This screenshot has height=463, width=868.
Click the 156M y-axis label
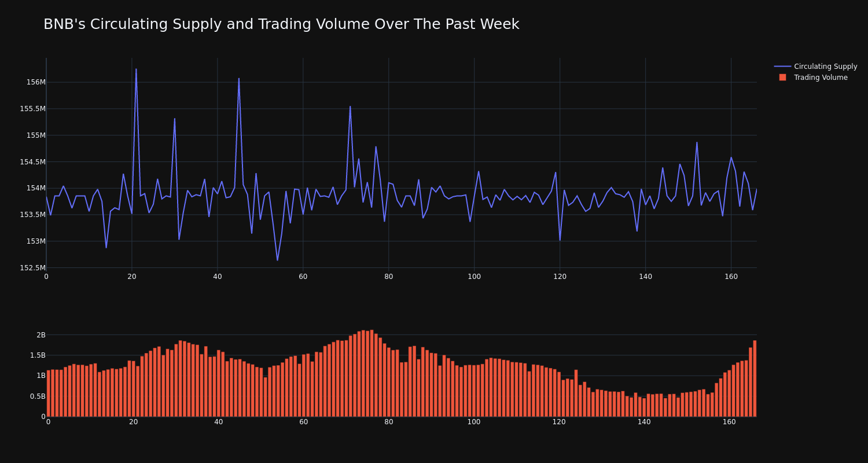pyautogui.click(x=36, y=82)
